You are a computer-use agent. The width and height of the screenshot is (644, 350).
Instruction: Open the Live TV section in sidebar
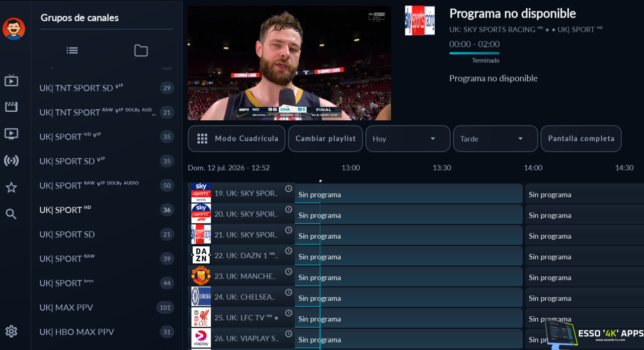[11, 81]
